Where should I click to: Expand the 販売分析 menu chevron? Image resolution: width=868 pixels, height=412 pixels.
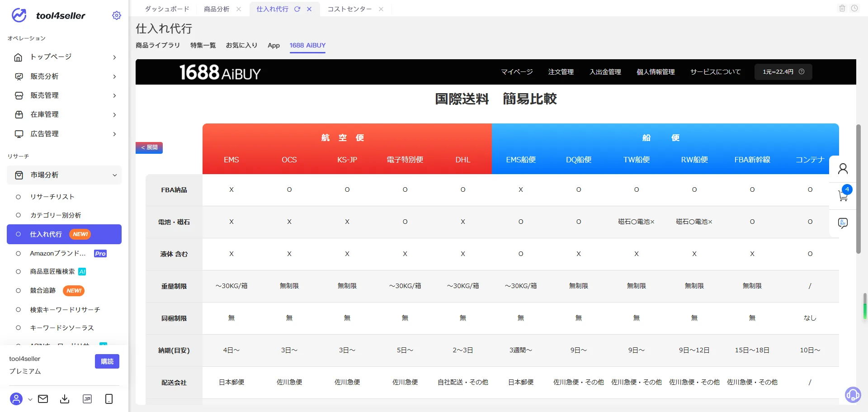(x=114, y=77)
